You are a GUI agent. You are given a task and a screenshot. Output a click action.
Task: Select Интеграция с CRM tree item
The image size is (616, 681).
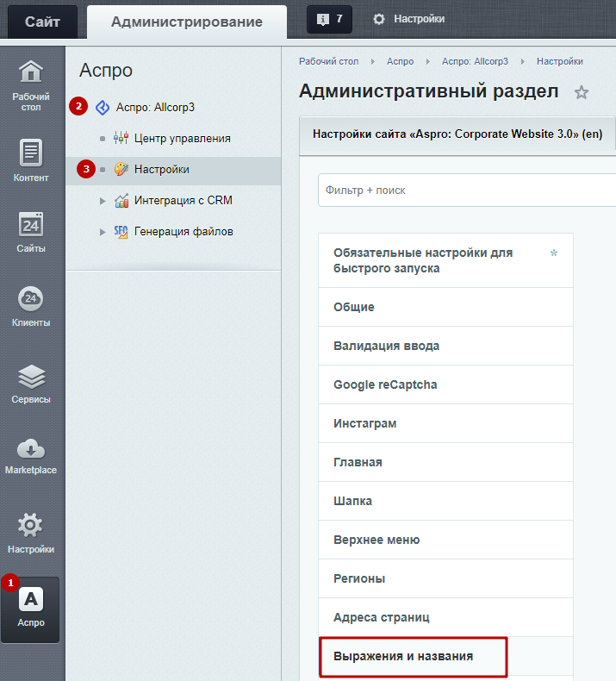tap(184, 200)
